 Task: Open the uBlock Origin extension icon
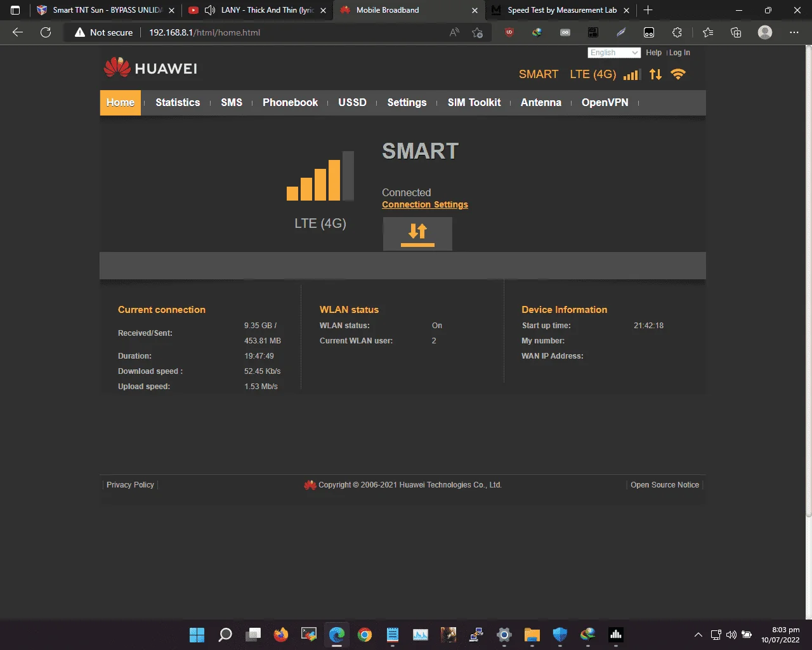point(509,32)
